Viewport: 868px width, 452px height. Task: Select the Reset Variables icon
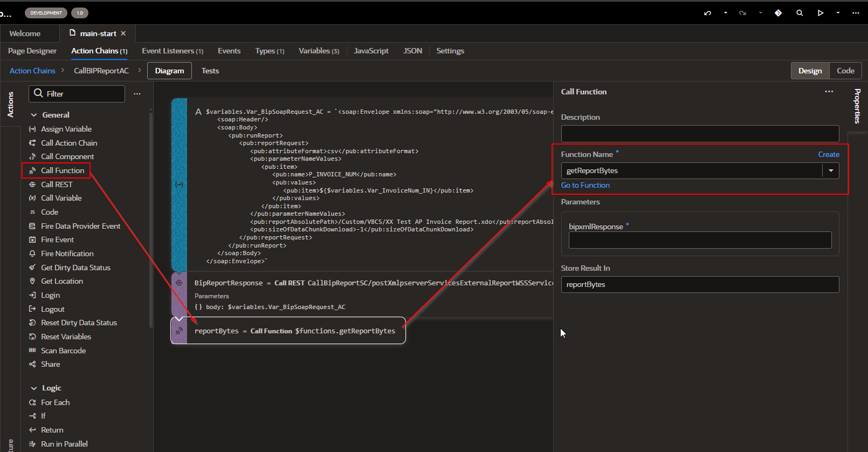pyautogui.click(x=32, y=337)
